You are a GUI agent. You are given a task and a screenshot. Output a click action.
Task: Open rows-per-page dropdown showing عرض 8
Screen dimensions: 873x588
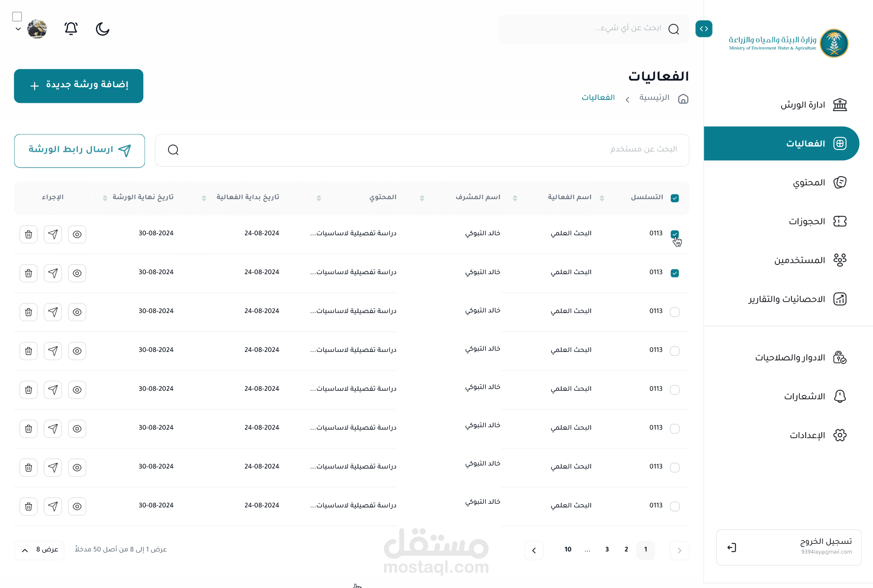click(x=39, y=550)
